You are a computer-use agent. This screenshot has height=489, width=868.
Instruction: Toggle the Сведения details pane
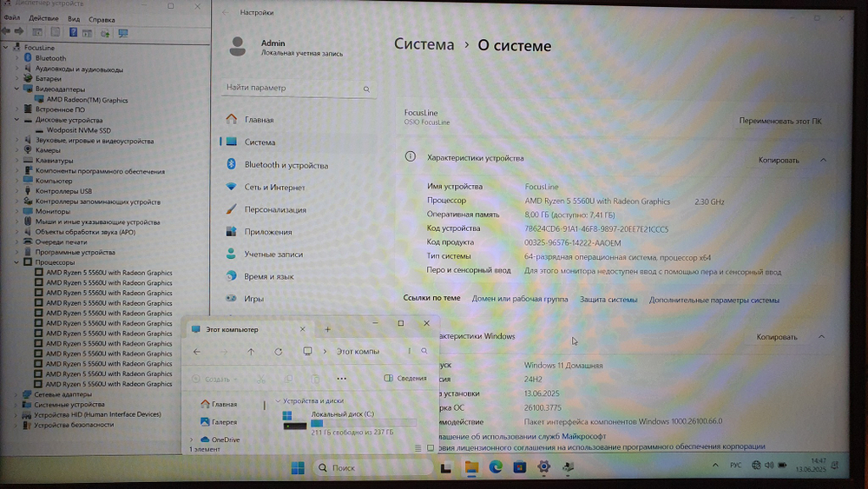point(405,378)
